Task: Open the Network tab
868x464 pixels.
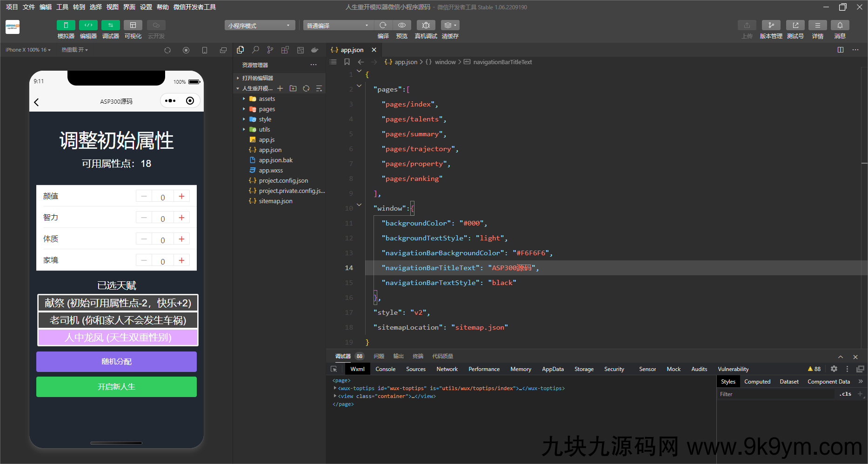Action: (x=447, y=369)
